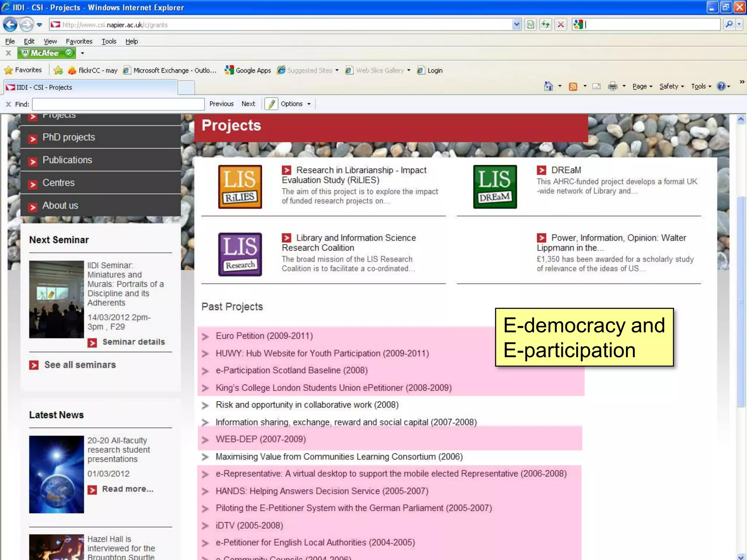747x560 pixels.
Task: Open Euro Petition (2009-2011) project
Action: [x=264, y=336]
